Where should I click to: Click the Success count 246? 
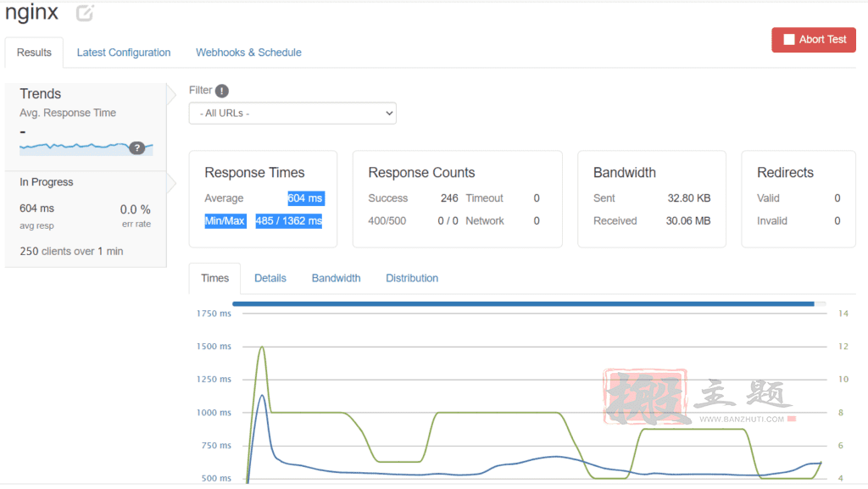click(449, 198)
